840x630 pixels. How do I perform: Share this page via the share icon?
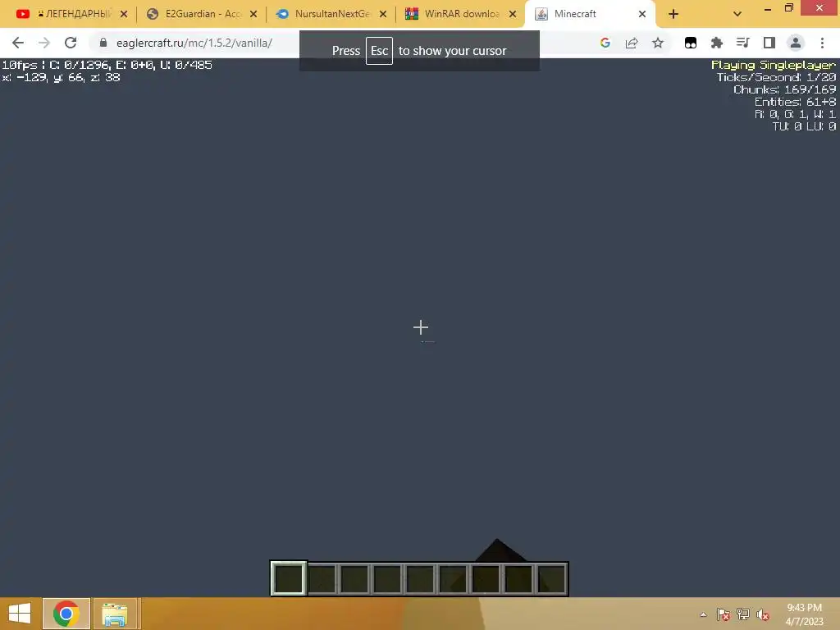point(632,43)
